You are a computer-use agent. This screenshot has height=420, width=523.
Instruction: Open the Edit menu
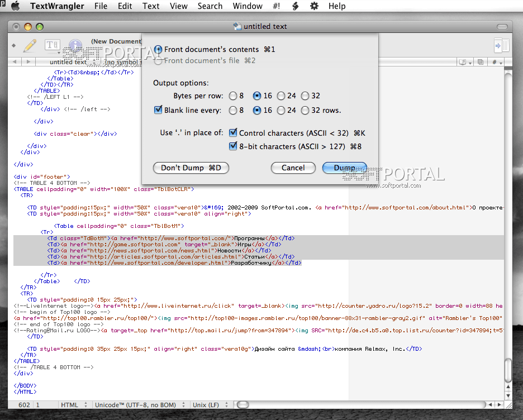click(125, 6)
